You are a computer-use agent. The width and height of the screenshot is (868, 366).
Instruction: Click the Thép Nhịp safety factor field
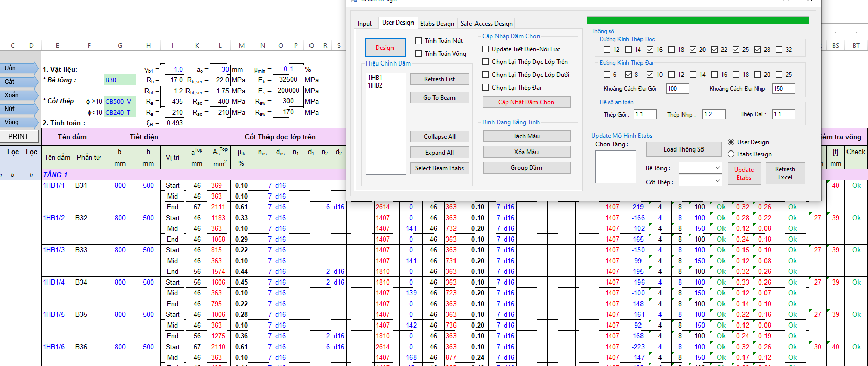[714, 114]
